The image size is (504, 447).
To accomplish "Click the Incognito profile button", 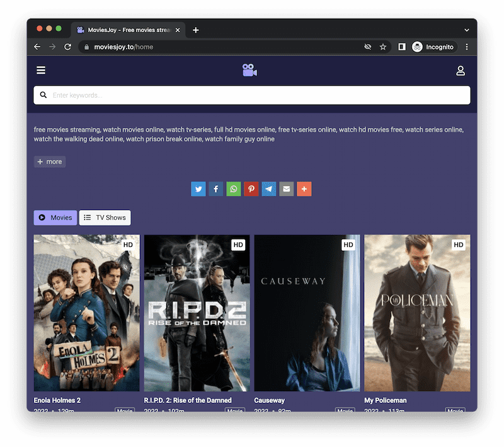I will pyautogui.click(x=433, y=47).
